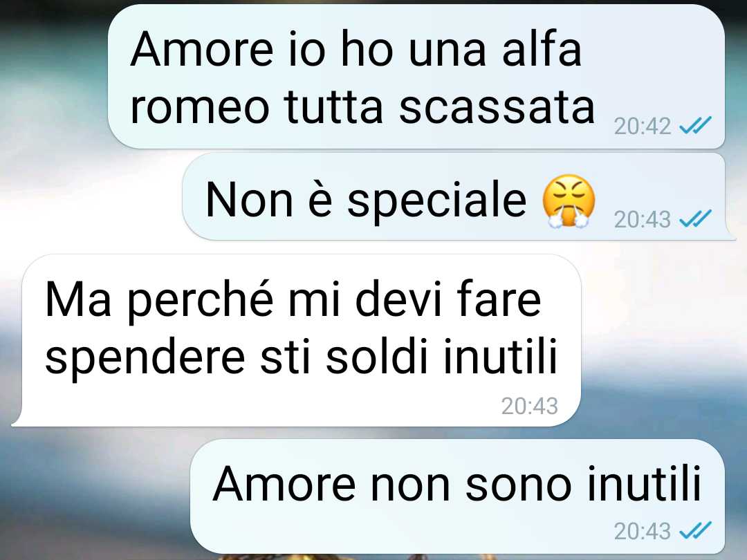The width and height of the screenshot is (747, 560).
Task: Select the received 'Ma perché mi devi fare' bubble
Action: click(296, 340)
